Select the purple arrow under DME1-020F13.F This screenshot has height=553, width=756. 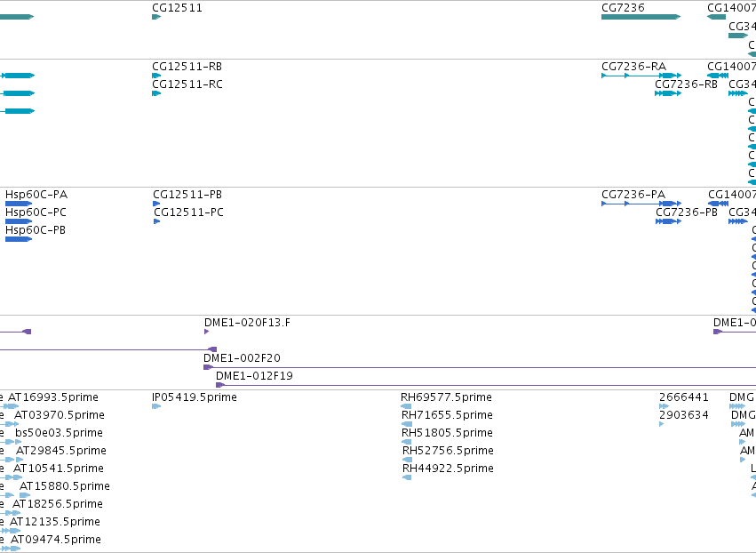[x=206, y=332]
